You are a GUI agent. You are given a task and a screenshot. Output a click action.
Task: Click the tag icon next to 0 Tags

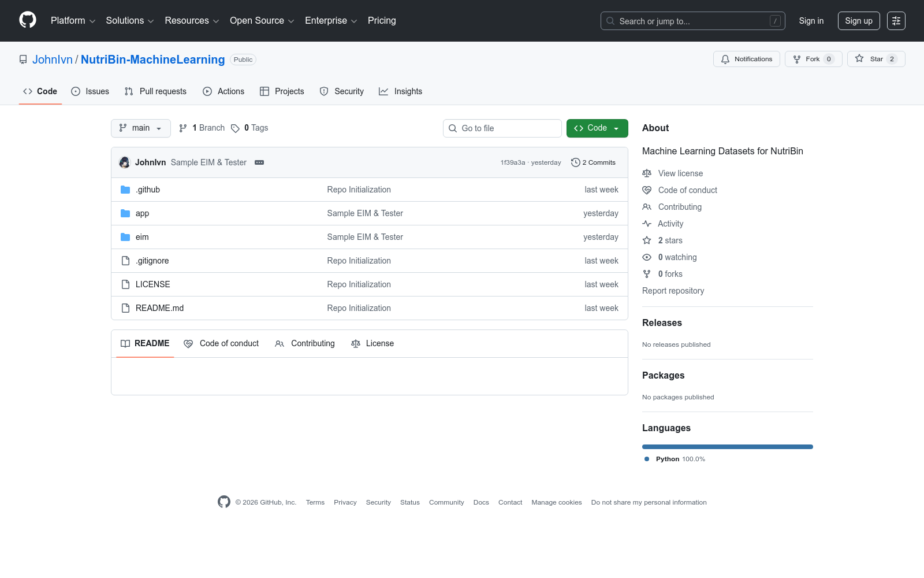click(235, 128)
